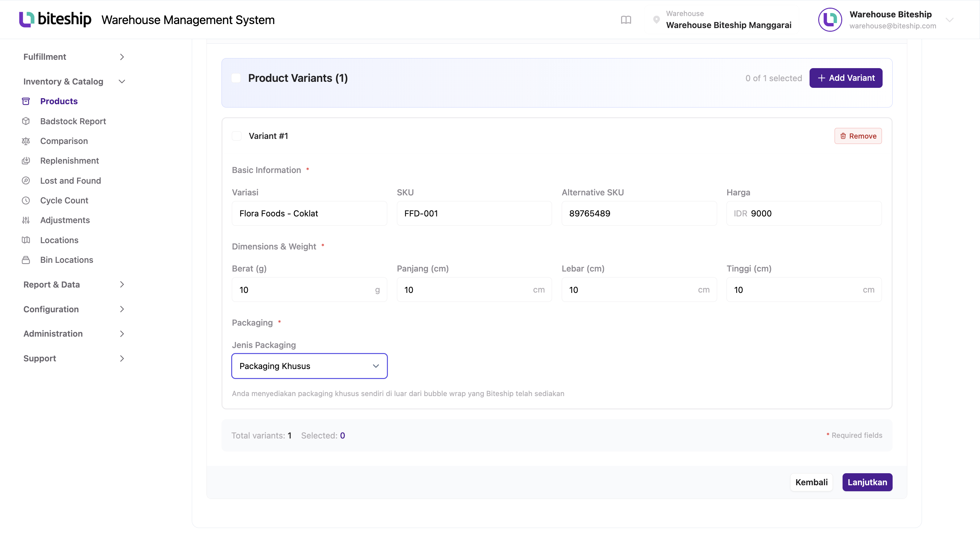Image resolution: width=980 pixels, height=535 pixels.
Task: Click the Replenishment icon
Action: [x=26, y=161]
